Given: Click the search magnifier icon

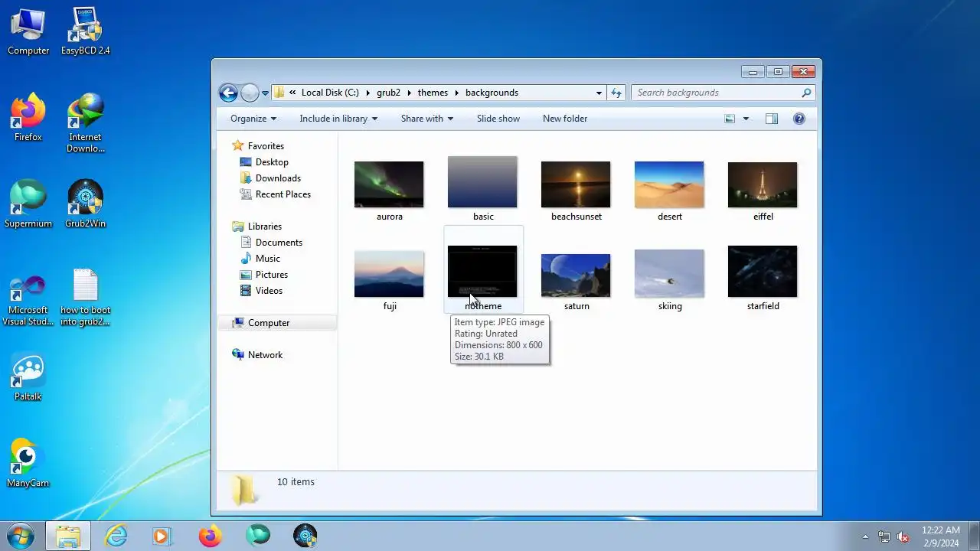Looking at the screenshot, I should tap(806, 93).
